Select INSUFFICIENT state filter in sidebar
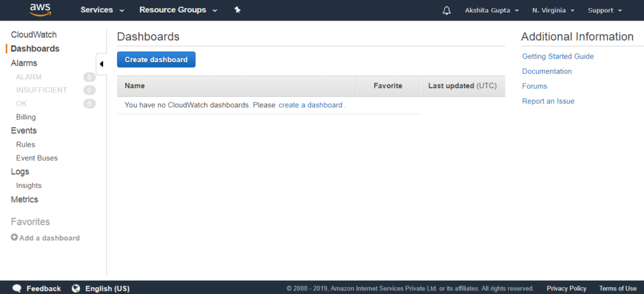644x294 pixels. (x=42, y=90)
